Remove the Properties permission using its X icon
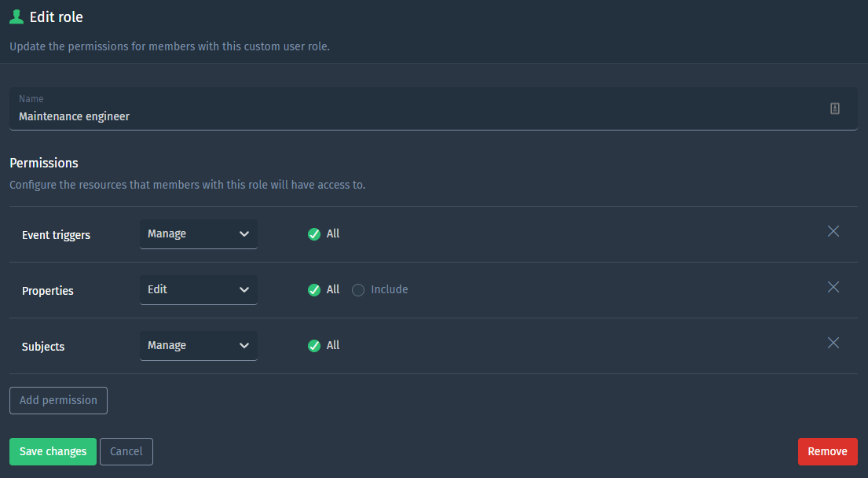Viewport: 868px width, 478px height. click(x=833, y=287)
